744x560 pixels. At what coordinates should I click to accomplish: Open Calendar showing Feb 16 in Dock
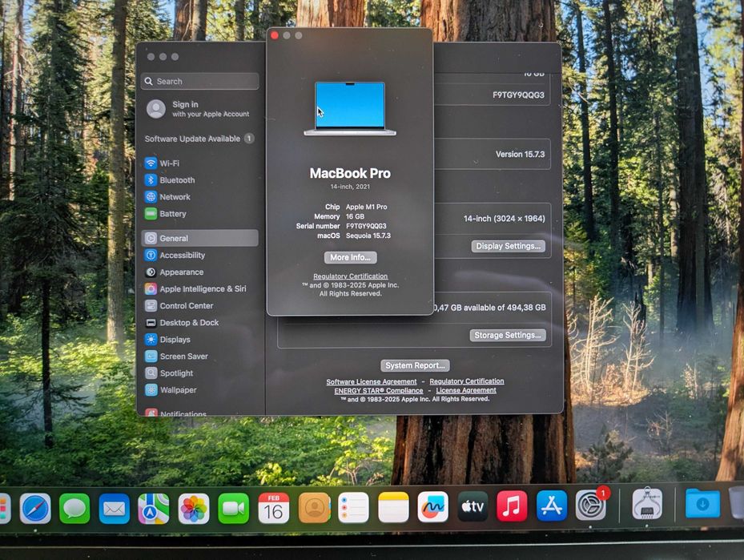point(274,508)
